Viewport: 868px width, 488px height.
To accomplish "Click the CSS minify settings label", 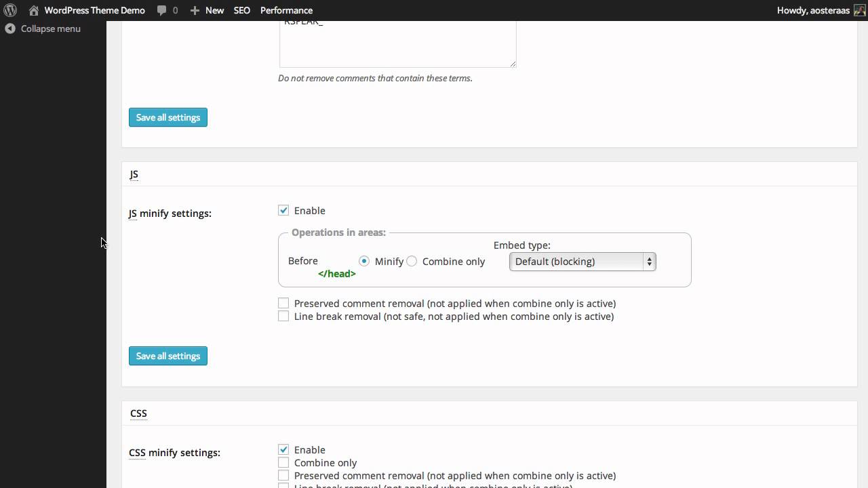I will (x=174, y=453).
